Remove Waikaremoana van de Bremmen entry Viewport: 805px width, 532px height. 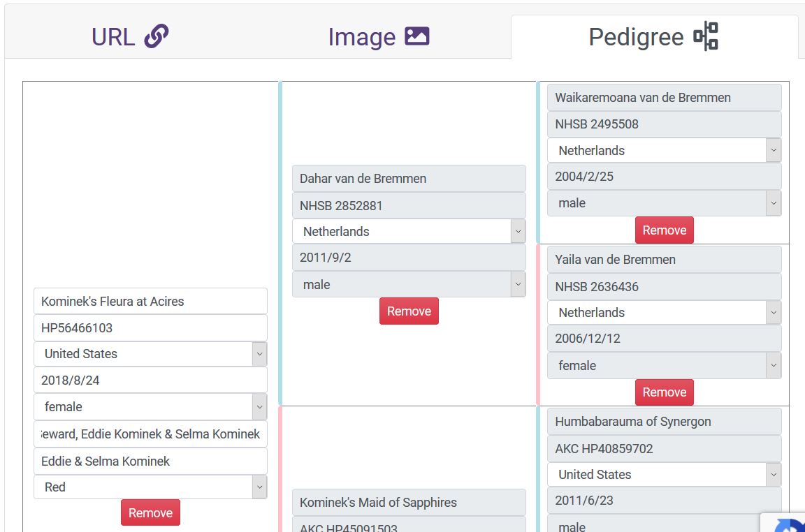664,230
